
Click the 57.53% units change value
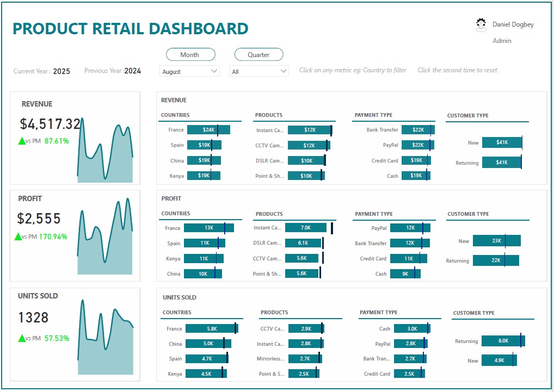coord(57,338)
